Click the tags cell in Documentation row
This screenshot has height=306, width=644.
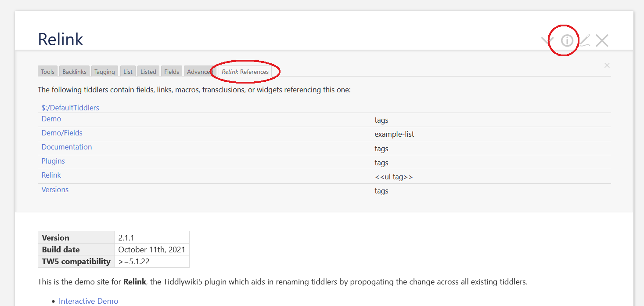tap(381, 149)
